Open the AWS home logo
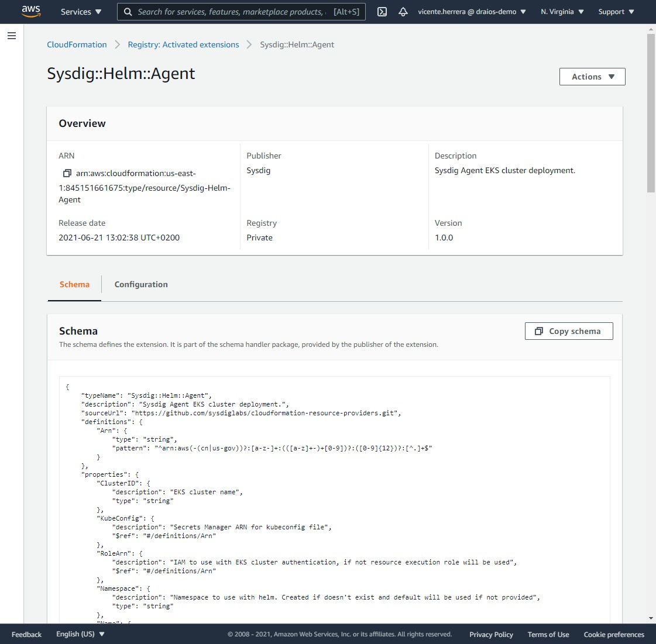The width and height of the screenshot is (656, 644). (31, 11)
